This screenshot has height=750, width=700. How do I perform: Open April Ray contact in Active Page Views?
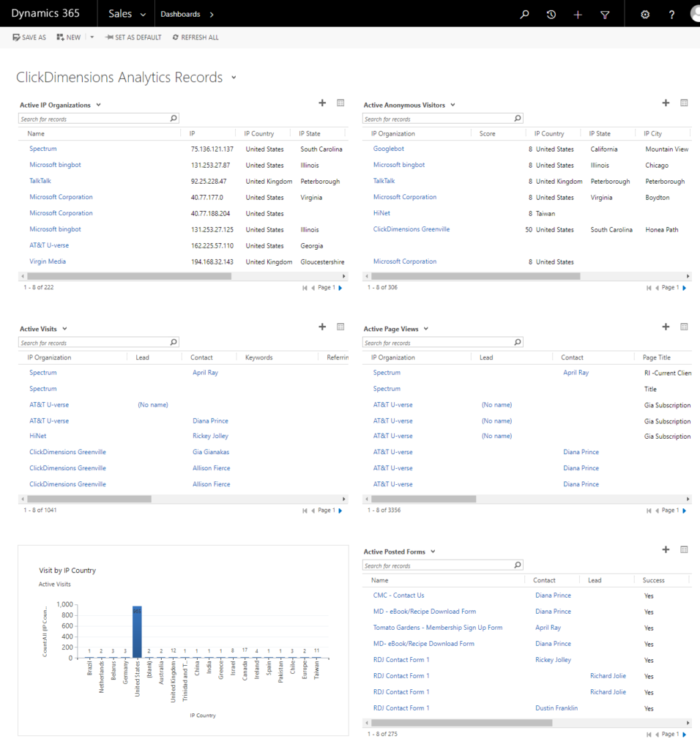576,373
